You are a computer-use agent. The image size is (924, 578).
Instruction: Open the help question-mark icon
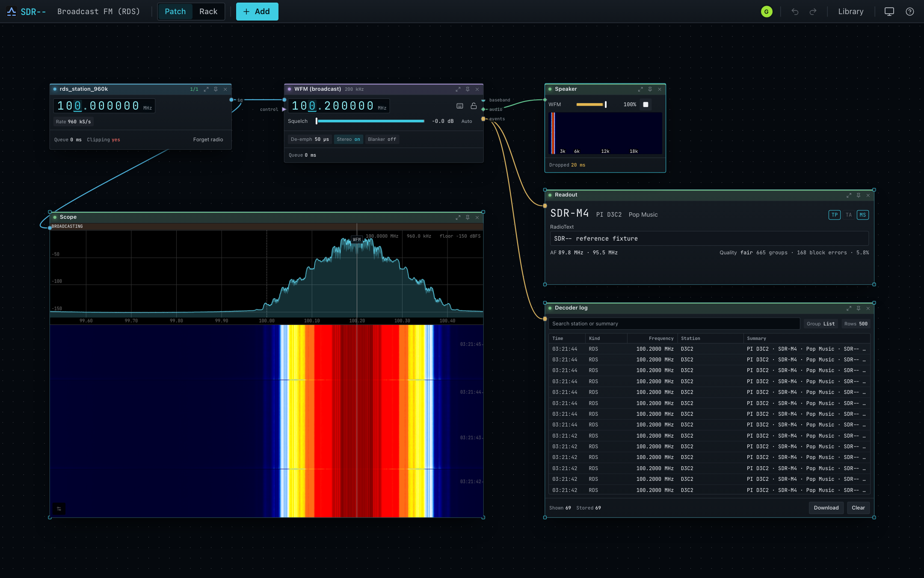(909, 12)
